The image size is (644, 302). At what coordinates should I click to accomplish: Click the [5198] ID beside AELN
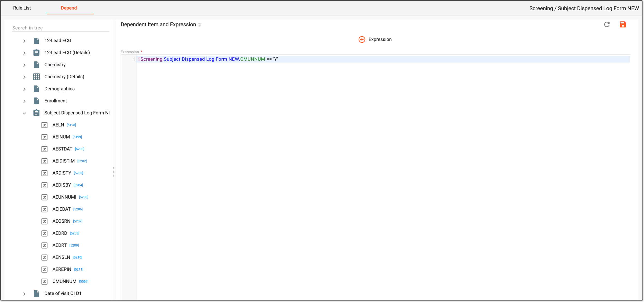pos(71,125)
